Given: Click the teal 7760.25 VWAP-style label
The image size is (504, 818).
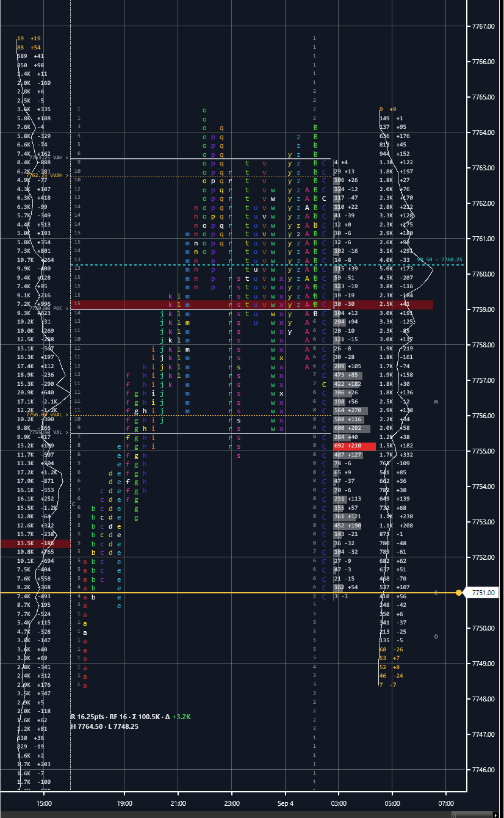Looking at the screenshot, I should [440, 260].
